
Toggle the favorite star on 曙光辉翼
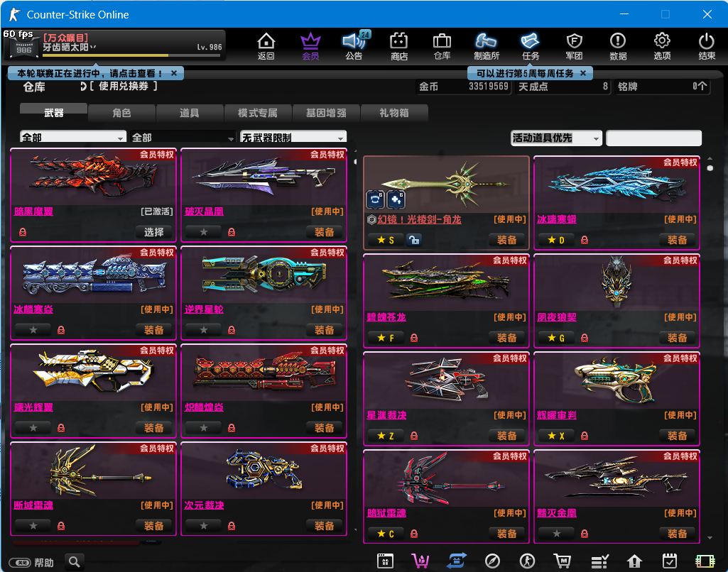pyautogui.click(x=33, y=428)
